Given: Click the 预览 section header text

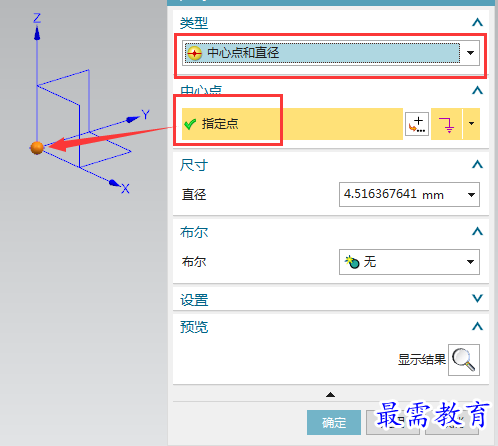Looking at the screenshot, I should (194, 327).
